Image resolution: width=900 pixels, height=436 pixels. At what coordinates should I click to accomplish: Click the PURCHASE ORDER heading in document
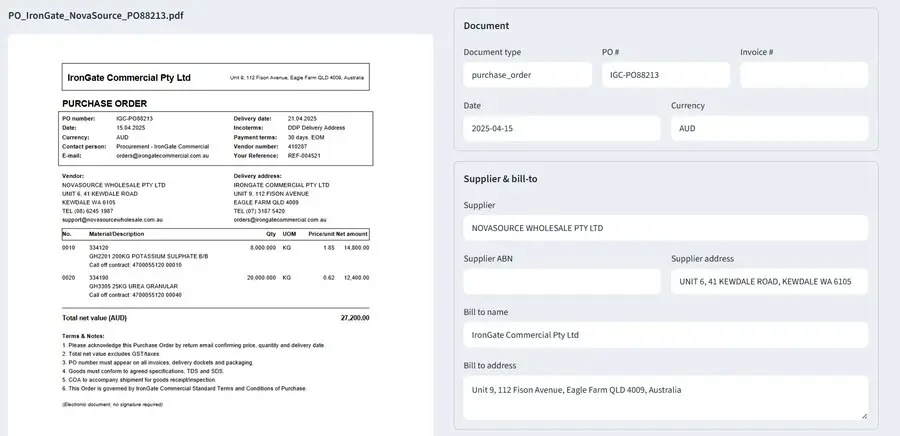(x=104, y=104)
